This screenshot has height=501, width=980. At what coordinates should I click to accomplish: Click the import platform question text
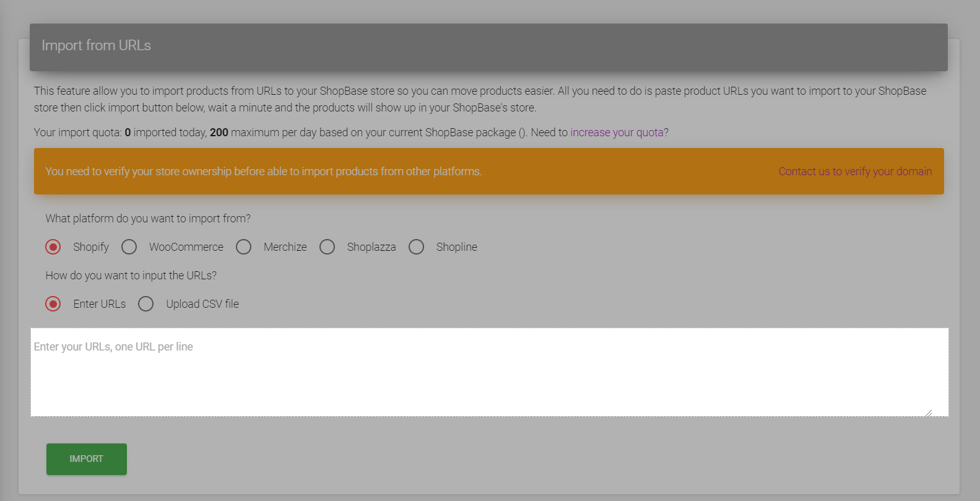coord(148,219)
